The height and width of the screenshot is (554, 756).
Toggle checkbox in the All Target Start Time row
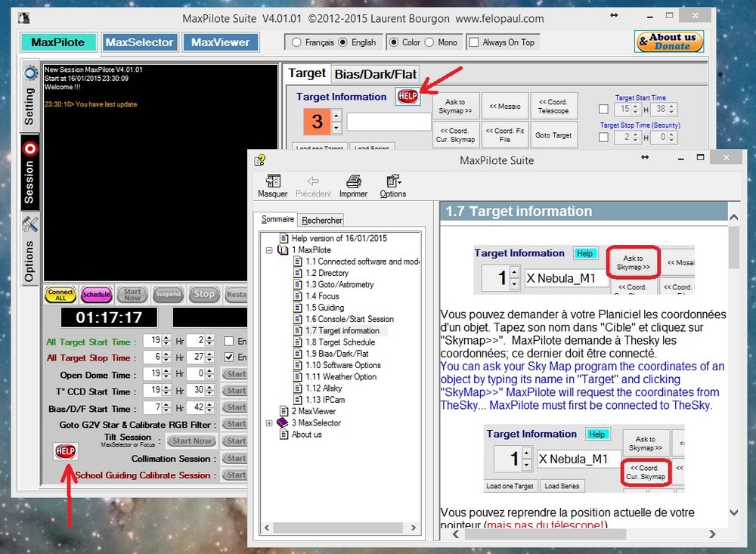pyautogui.click(x=229, y=341)
